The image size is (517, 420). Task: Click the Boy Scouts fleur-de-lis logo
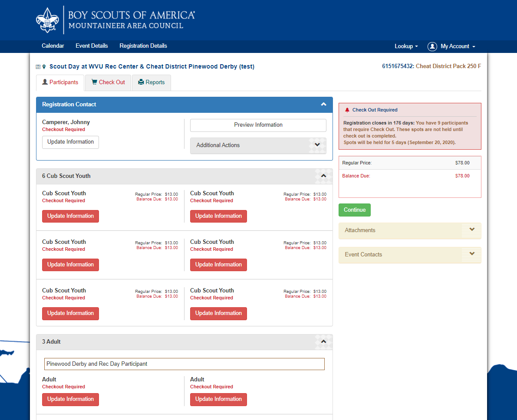coord(47,20)
